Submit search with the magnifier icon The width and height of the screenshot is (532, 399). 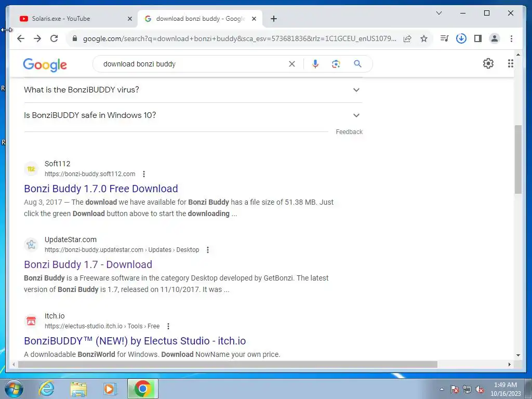[357, 63]
